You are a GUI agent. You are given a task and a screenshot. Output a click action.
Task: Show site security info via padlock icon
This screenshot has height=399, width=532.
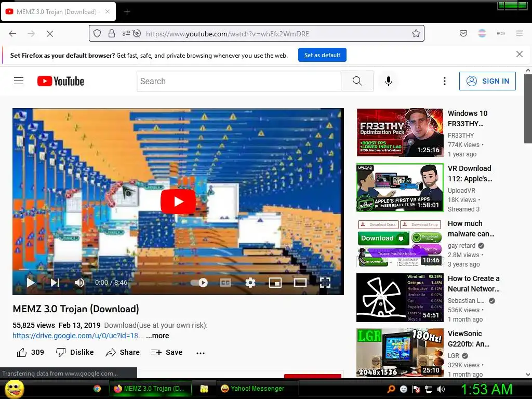(x=112, y=33)
